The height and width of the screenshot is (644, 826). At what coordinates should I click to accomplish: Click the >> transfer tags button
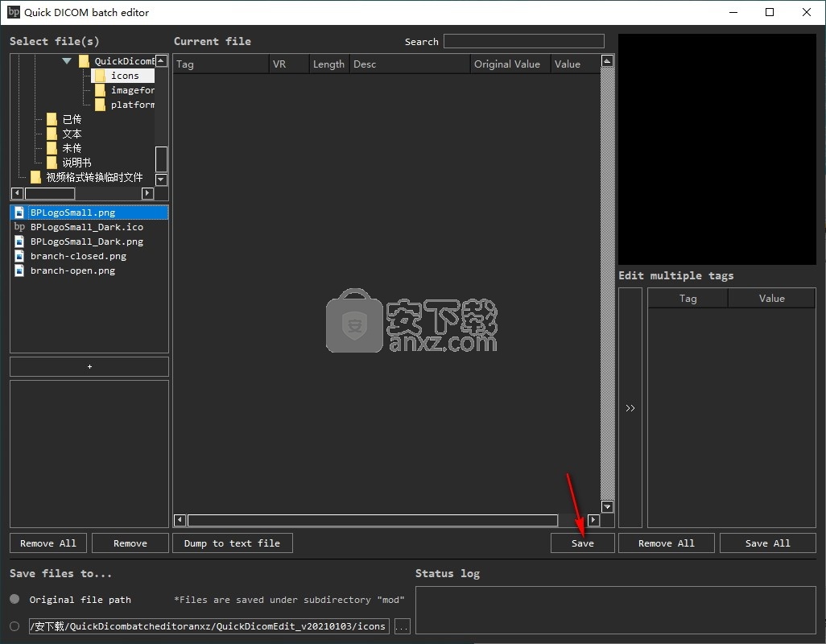tap(630, 407)
